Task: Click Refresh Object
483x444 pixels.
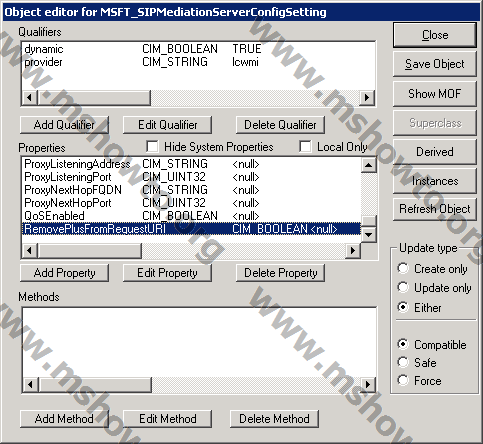Action: pos(435,209)
